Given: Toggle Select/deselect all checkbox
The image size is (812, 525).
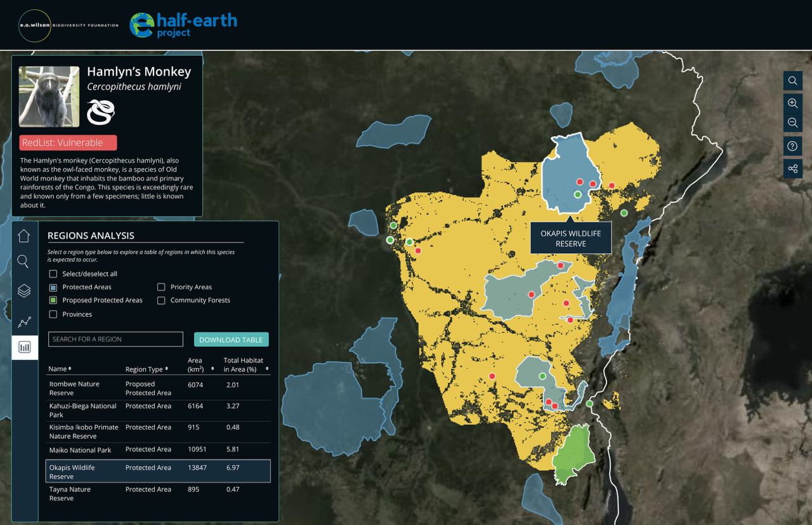Looking at the screenshot, I should (x=53, y=274).
